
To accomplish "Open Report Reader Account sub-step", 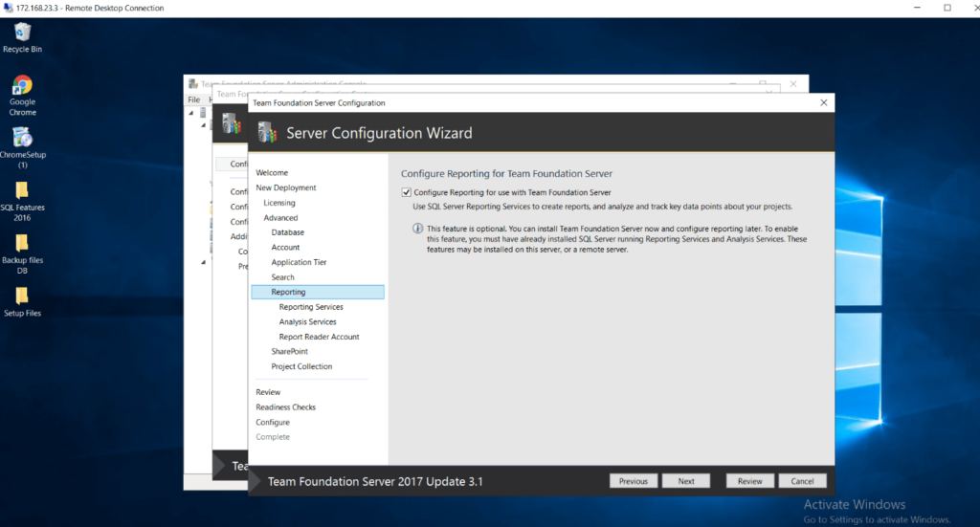I will [x=319, y=337].
